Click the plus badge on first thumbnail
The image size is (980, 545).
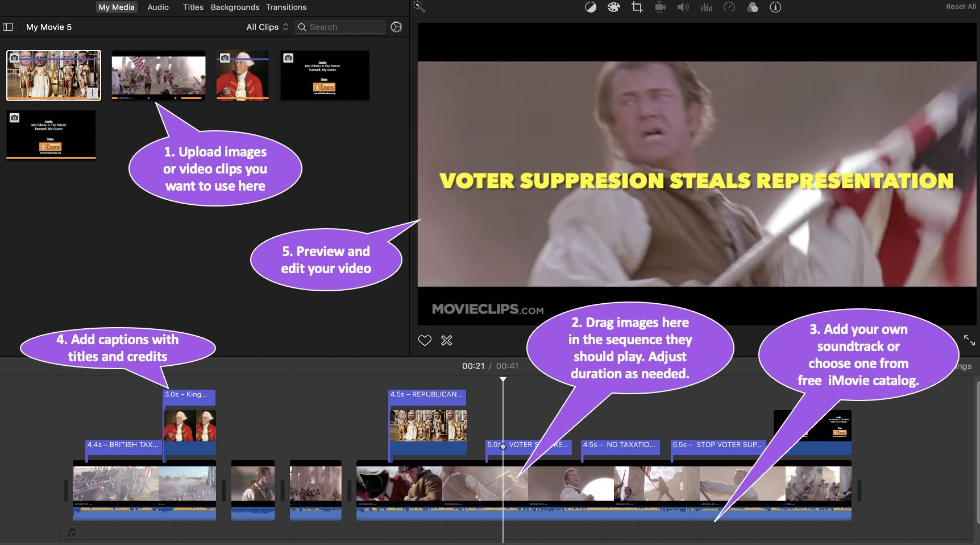pos(92,93)
